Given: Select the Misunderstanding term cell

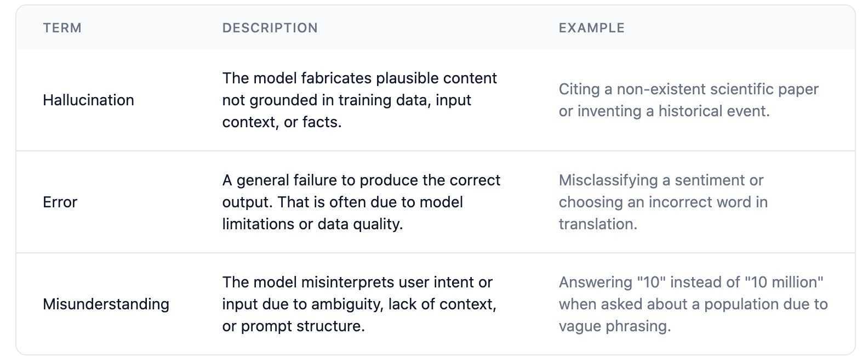Looking at the screenshot, I should tap(106, 304).
